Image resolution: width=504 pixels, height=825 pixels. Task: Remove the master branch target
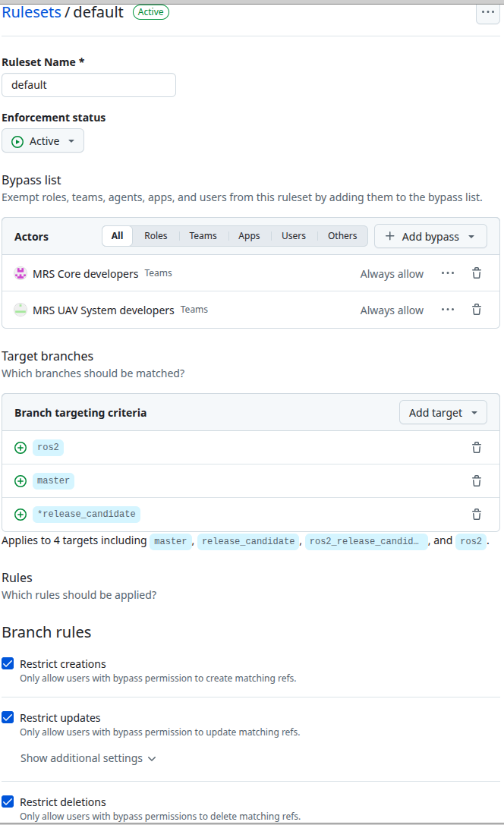coord(477,481)
